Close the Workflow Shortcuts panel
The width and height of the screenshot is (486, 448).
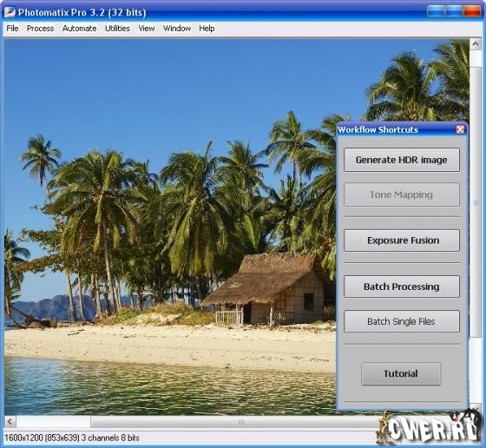460,129
